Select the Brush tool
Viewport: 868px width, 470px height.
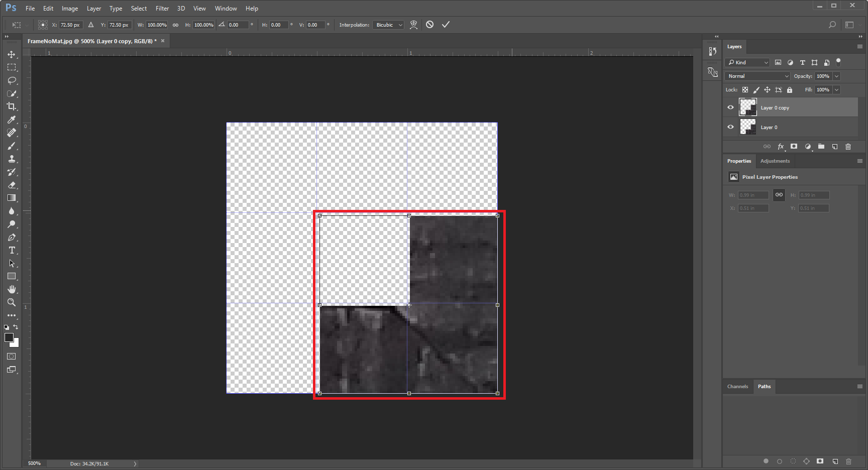pos(12,146)
